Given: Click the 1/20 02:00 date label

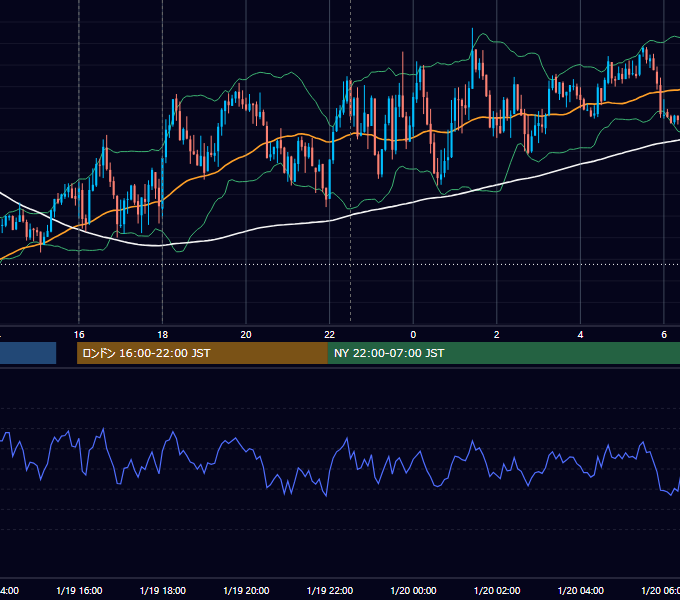Looking at the screenshot, I should [x=497, y=590].
